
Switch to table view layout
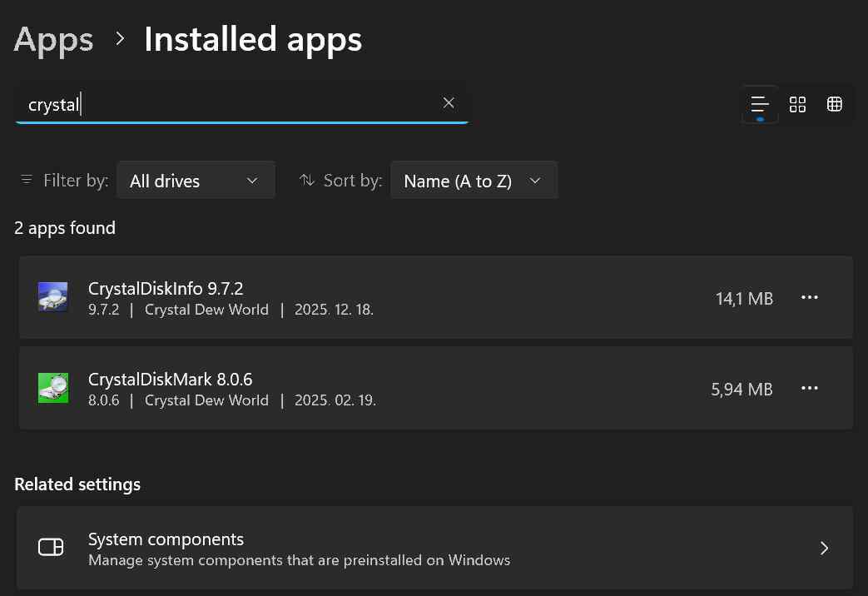point(835,104)
